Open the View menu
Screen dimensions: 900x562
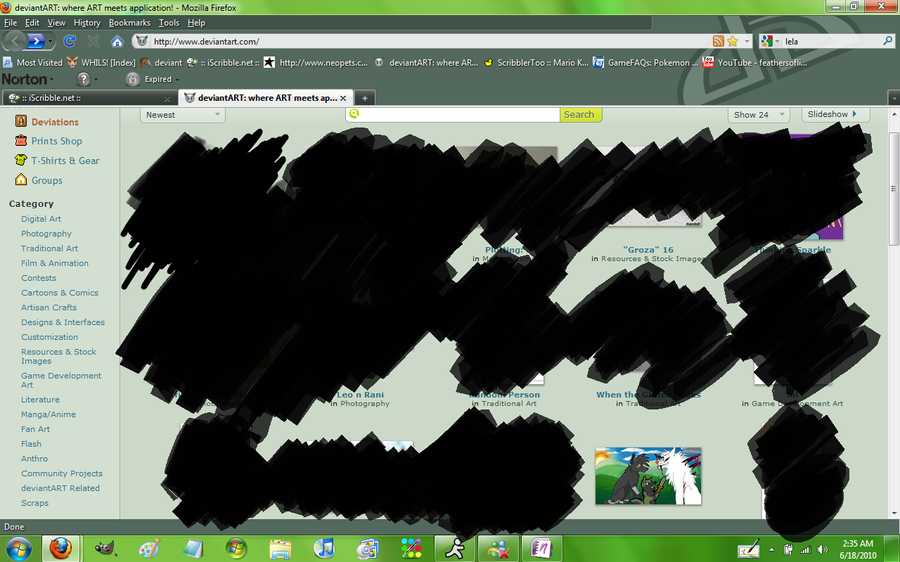pos(56,23)
